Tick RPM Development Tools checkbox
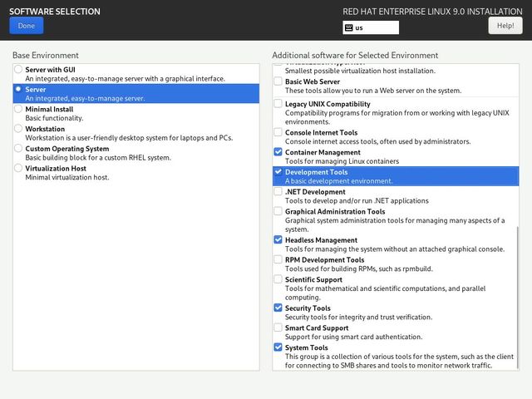 click(278, 259)
